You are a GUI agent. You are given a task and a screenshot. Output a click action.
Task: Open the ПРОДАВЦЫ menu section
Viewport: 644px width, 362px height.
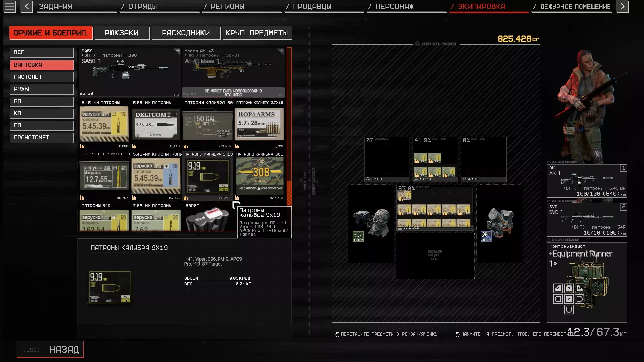pyautogui.click(x=312, y=7)
